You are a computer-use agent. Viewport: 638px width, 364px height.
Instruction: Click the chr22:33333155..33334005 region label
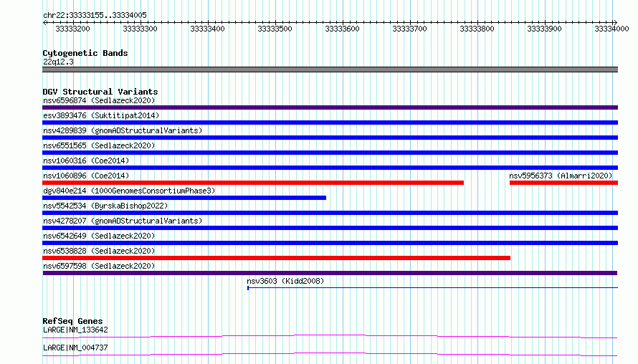coord(95,15)
